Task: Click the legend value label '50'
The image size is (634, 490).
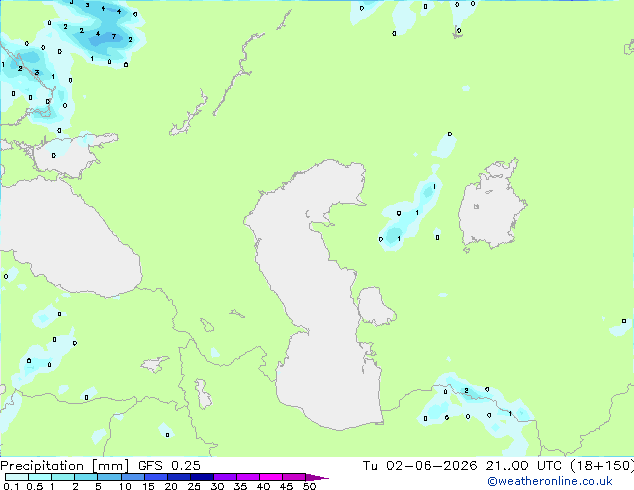Action: click(x=309, y=486)
